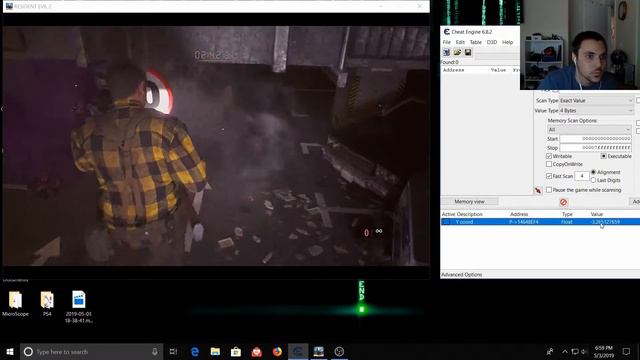Toggle the Writable checkbox
Image resolution: width=640 pixels, height=360 pixels.
click(x=549, y=156)
